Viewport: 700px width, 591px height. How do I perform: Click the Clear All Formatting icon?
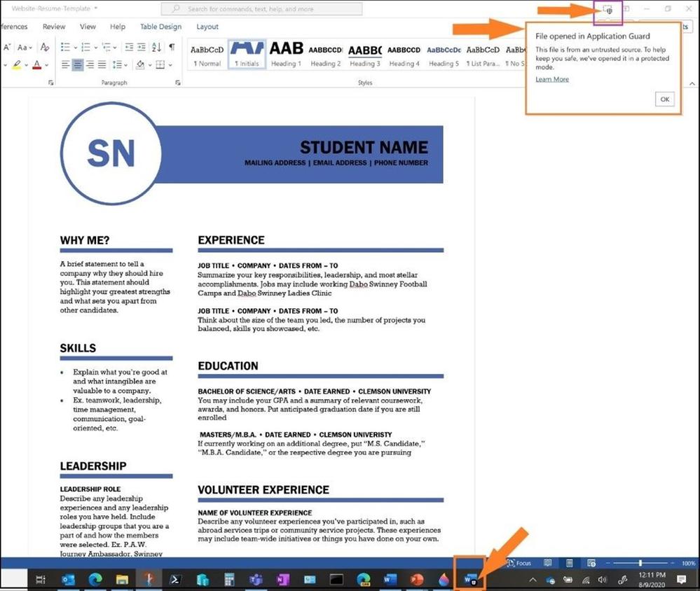click(x=45, y=47)
